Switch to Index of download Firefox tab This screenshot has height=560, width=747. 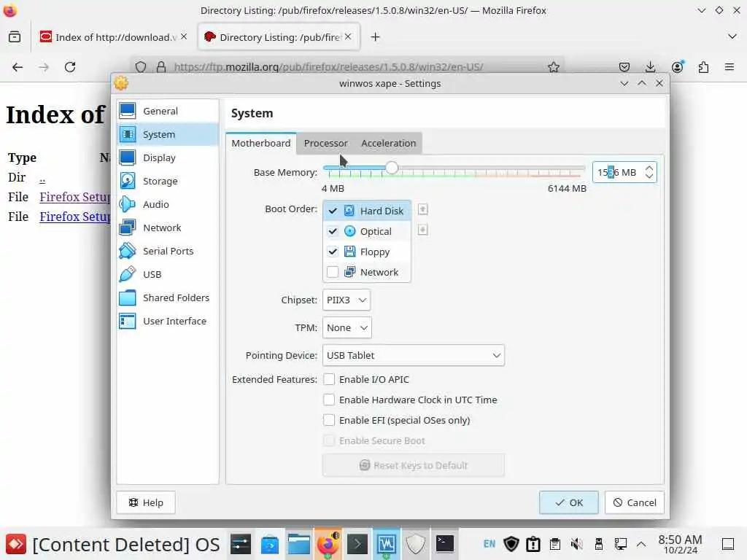(113, 36)
